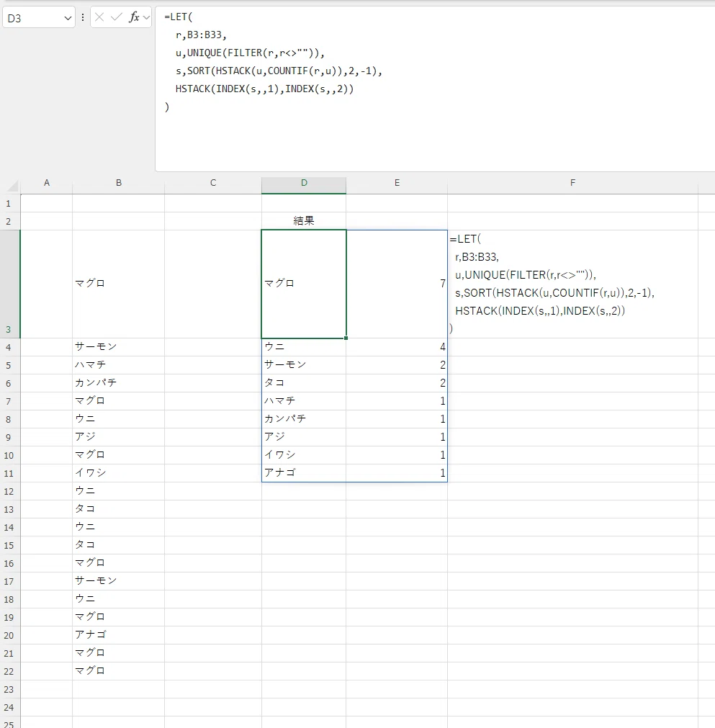
Task: Click the Cancel (X) formula icon
Action: click(x=99, y=18)
